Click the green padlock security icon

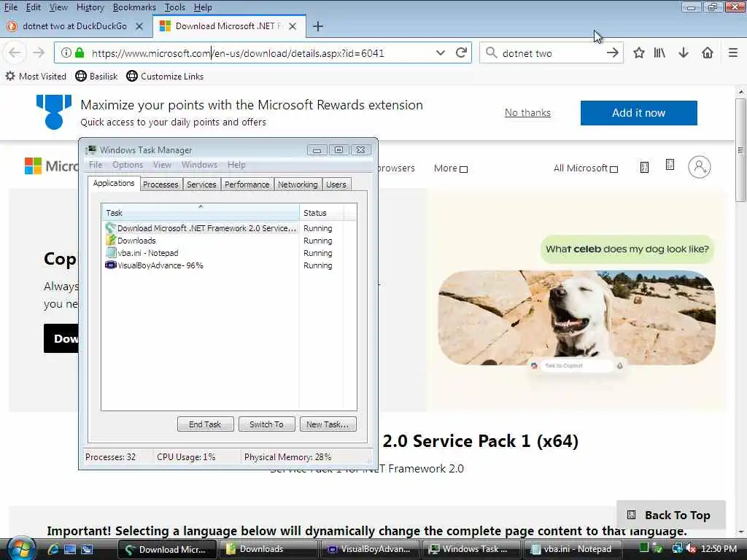pyautogui.click(x=80, y=52)
